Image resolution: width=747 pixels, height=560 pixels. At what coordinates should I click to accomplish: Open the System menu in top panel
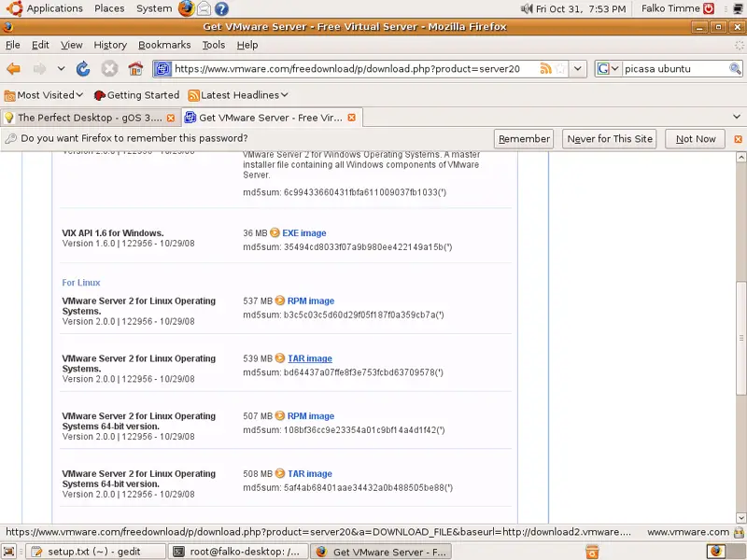pyautogui.click(x=154, y=8)
